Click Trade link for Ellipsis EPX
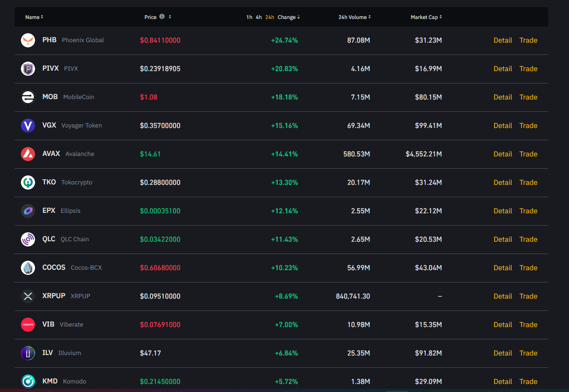The width and height of the screenshot is (569, 392). click(x=528, y=211)
